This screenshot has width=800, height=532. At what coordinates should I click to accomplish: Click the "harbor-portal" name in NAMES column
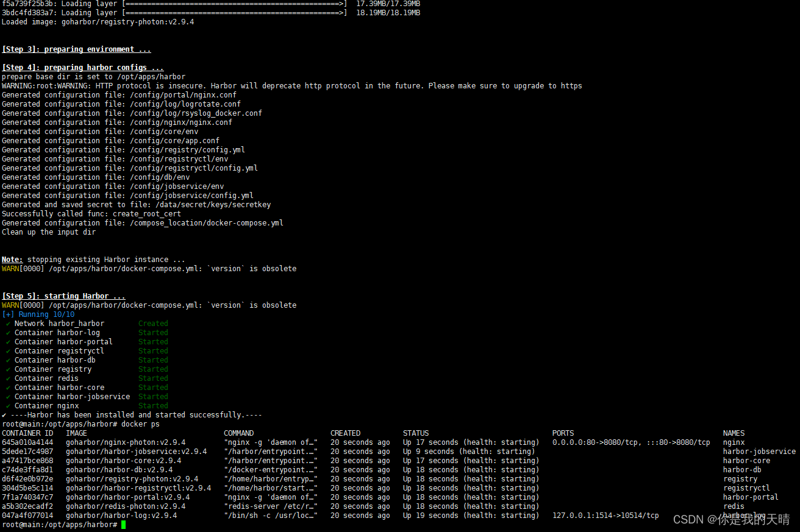pyautogui.click(x=751, y=497)
